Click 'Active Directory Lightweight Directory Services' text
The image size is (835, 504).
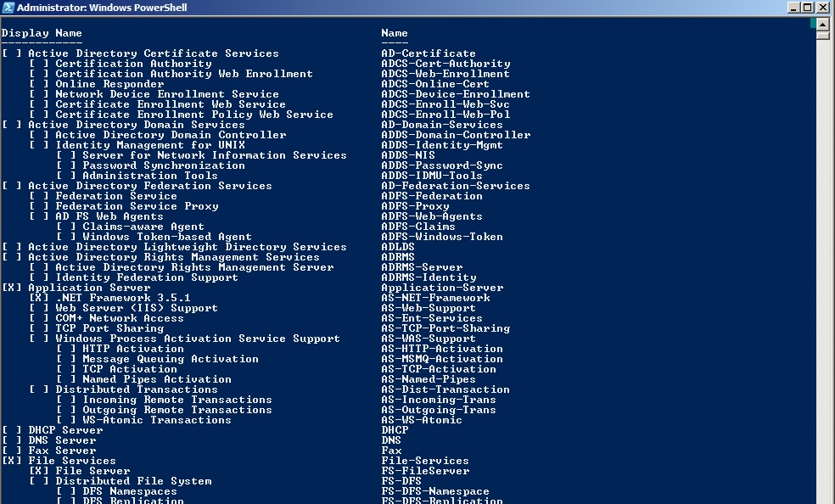[x=188, y=247]
